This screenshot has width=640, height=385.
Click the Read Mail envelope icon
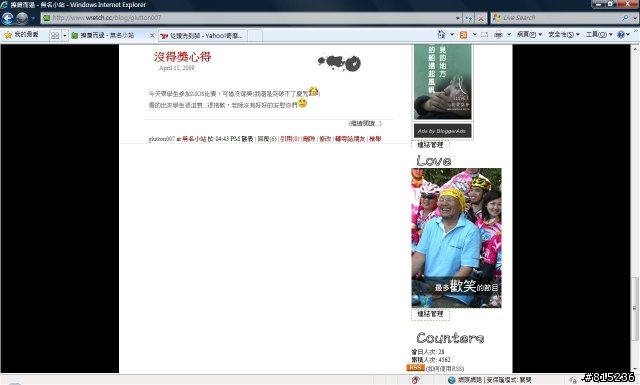point(484,35)
